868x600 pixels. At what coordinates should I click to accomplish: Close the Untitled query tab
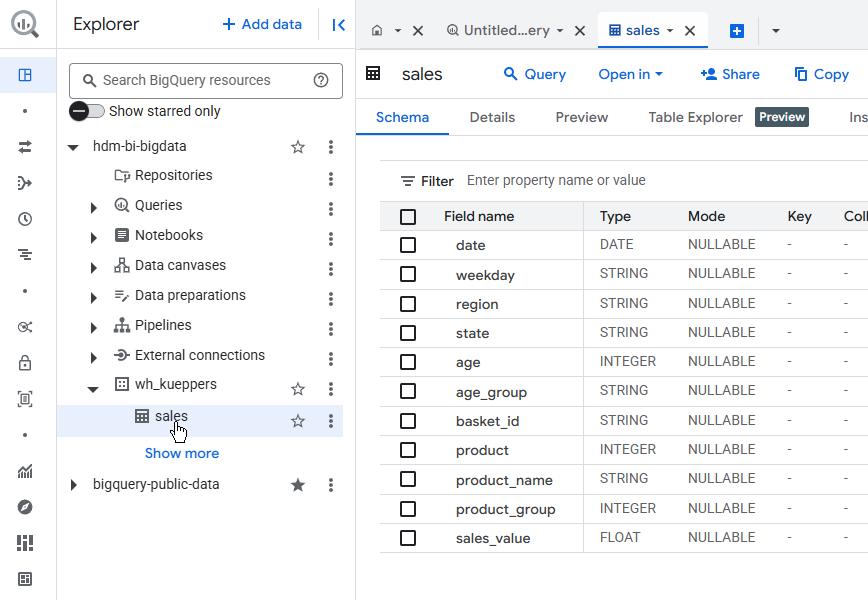click(x=580, y=31)
